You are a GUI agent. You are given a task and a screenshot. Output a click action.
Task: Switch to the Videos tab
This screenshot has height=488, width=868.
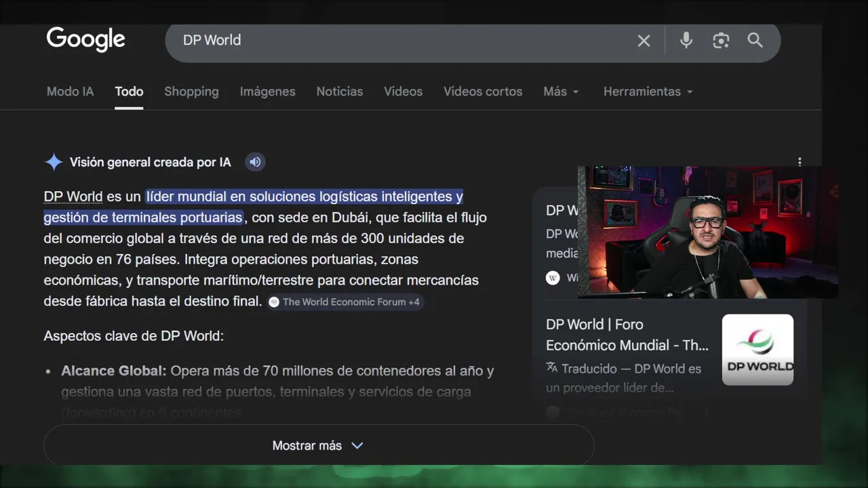(403, 91)
